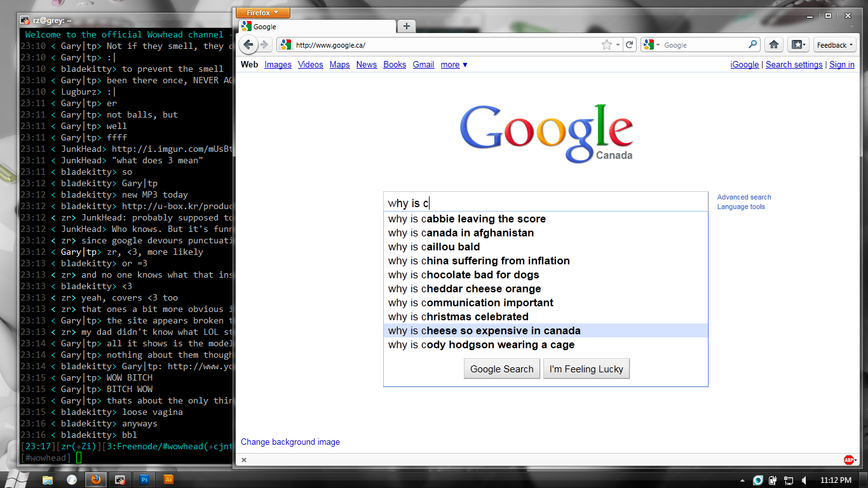
Task: Click Change background image link
Action: (290, 442)
